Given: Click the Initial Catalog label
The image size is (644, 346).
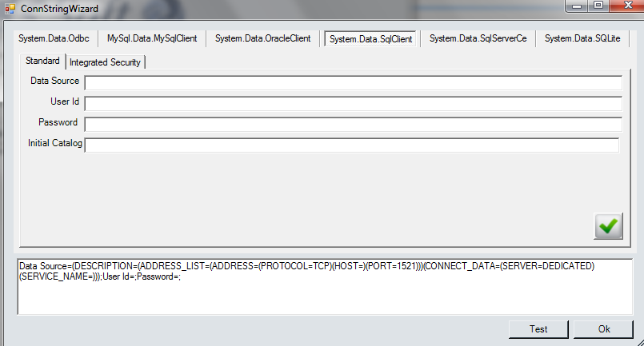Looking at the screenshot, I should 55,143.
